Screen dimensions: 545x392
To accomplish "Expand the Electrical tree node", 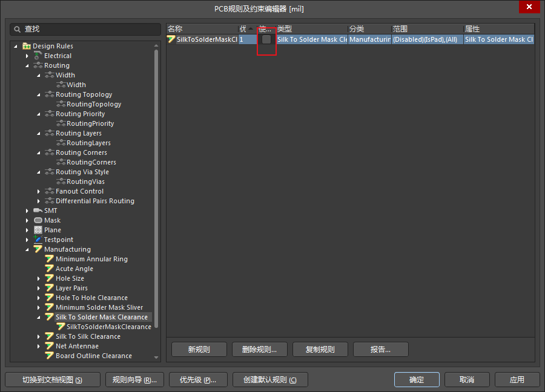I will [27, 56].
